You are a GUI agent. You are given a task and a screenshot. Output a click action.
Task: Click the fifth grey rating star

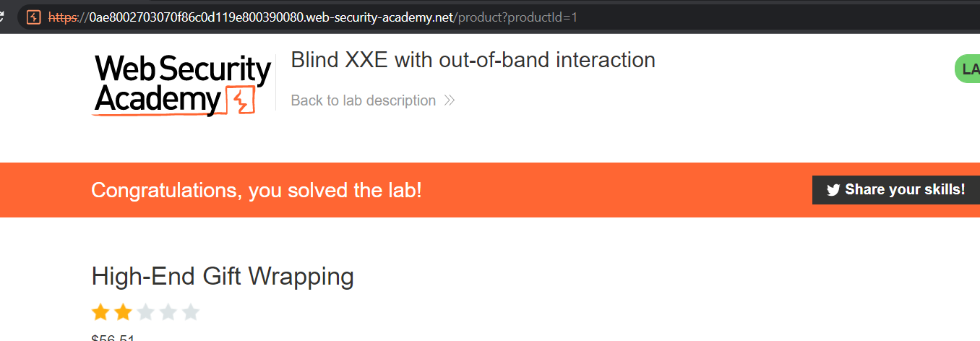[x=190, y=312]
